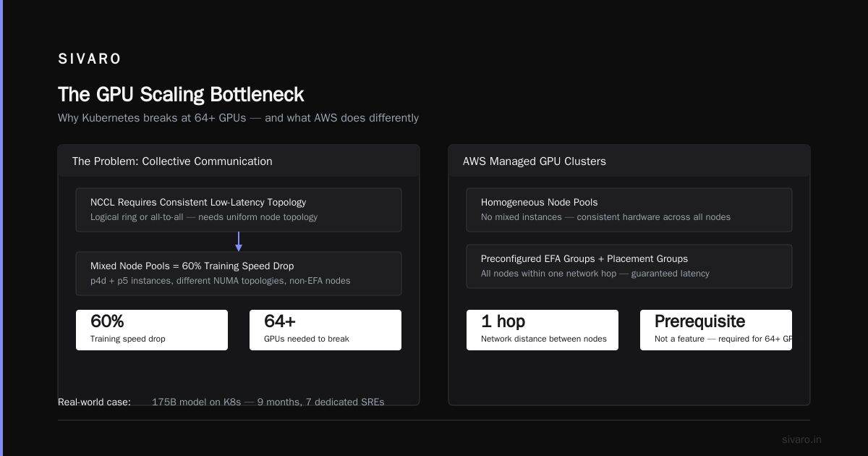The width and height of the screenshot is (868, 456).
Task: Click "Preconfigured EFA Groups + Placement Groups" title
Action: [x=584, y=258]
